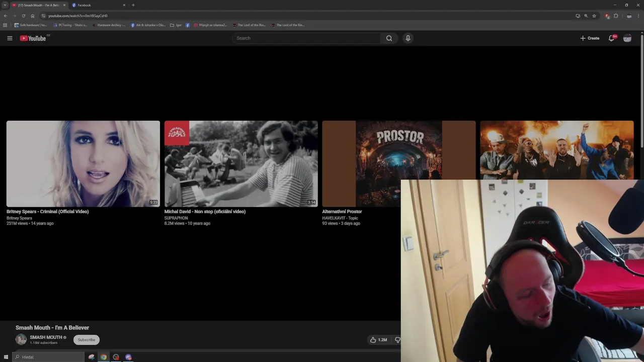
Task: Go back with the browser back arrow
Action: tap(5, 16)
